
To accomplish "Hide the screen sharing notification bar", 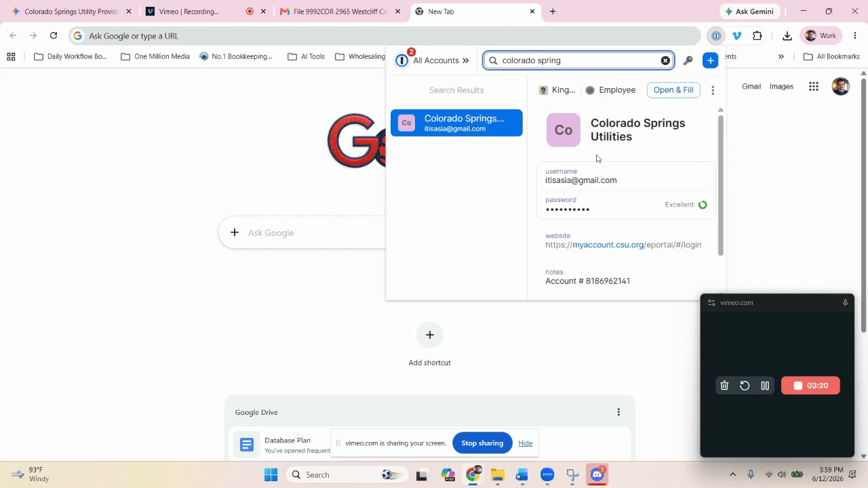I will pos(525,443).
